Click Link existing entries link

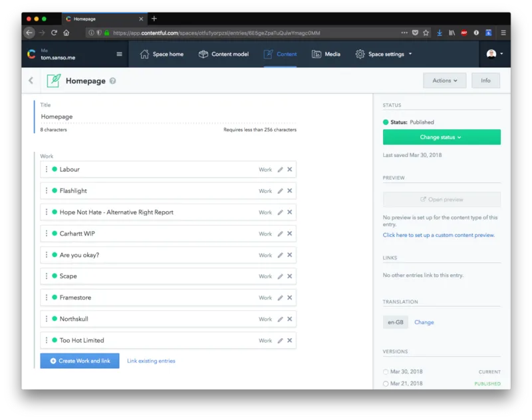[x=151, y=361]
